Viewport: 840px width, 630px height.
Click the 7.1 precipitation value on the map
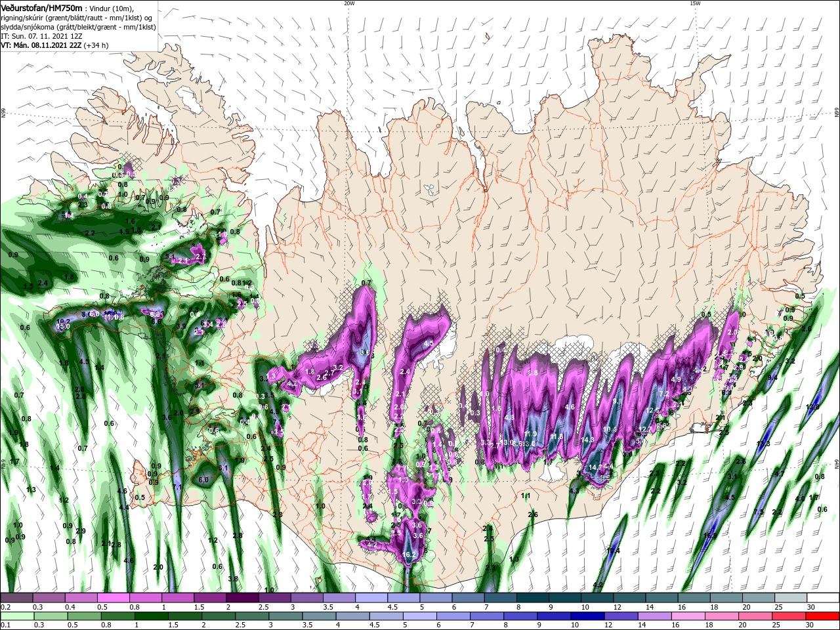tap(177, 488)
